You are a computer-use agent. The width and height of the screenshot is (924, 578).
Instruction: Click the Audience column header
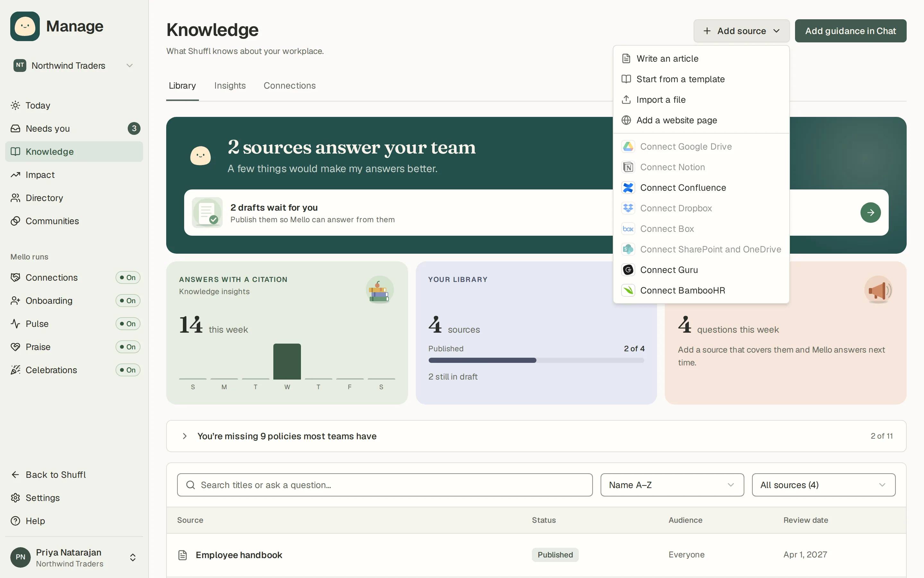(x=685, y=520)
